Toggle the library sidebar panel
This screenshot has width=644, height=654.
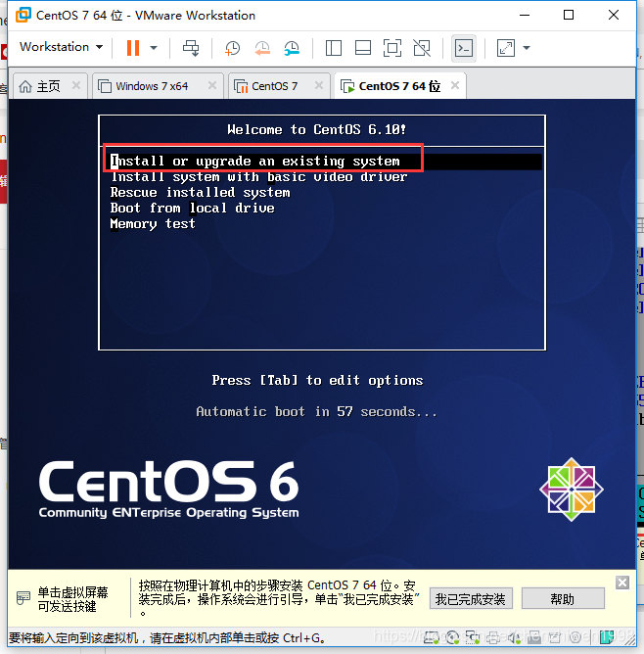[x=334, y=48]
